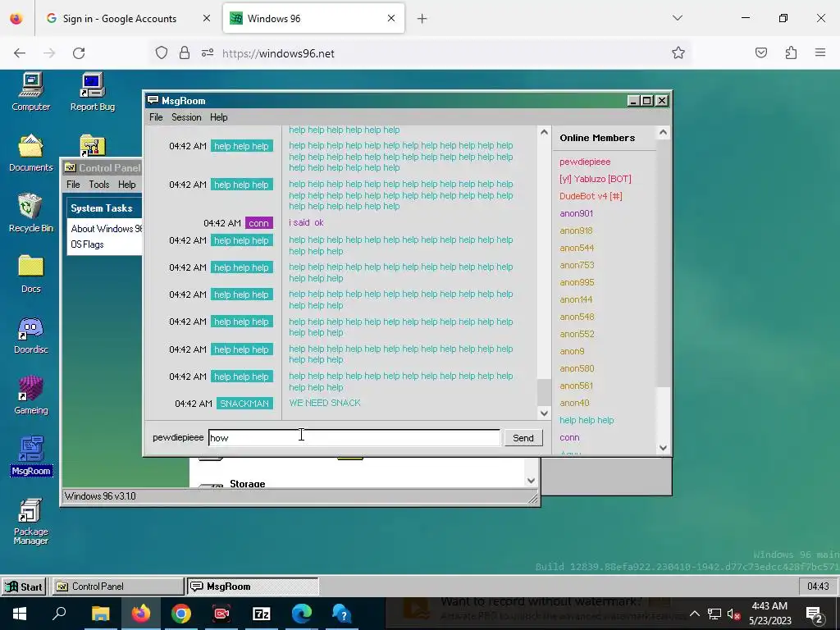Viewport: 840px width, 630px height.
Task: Open 7-Zip from Windows taskbar
Action: [262, 614]
